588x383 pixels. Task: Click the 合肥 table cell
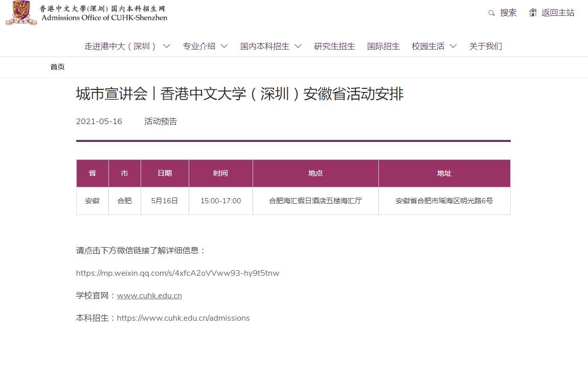(124, 201)
